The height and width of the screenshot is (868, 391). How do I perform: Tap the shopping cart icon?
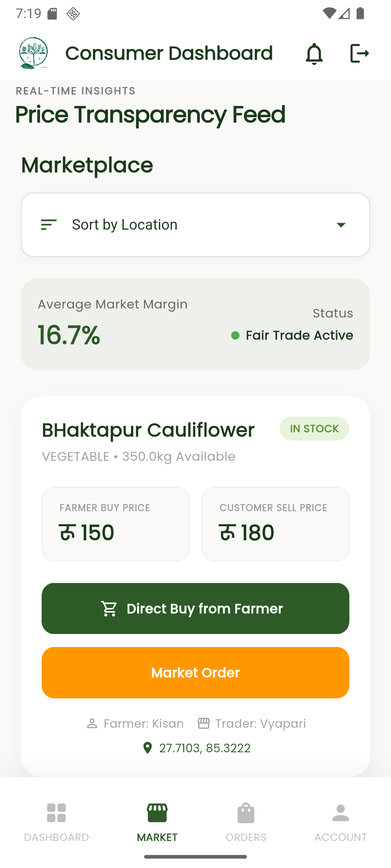coord(109,609)
